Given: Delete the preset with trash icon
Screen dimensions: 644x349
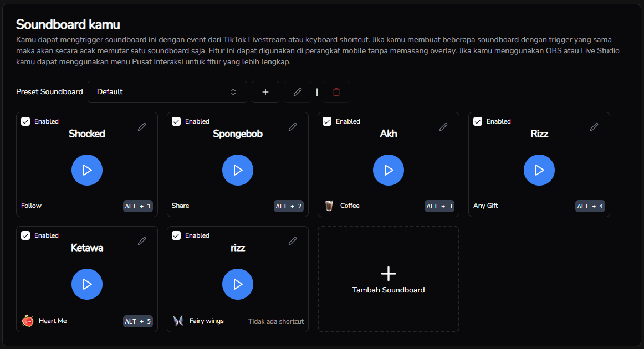Looking at the screenshot, I should [336, 92].
